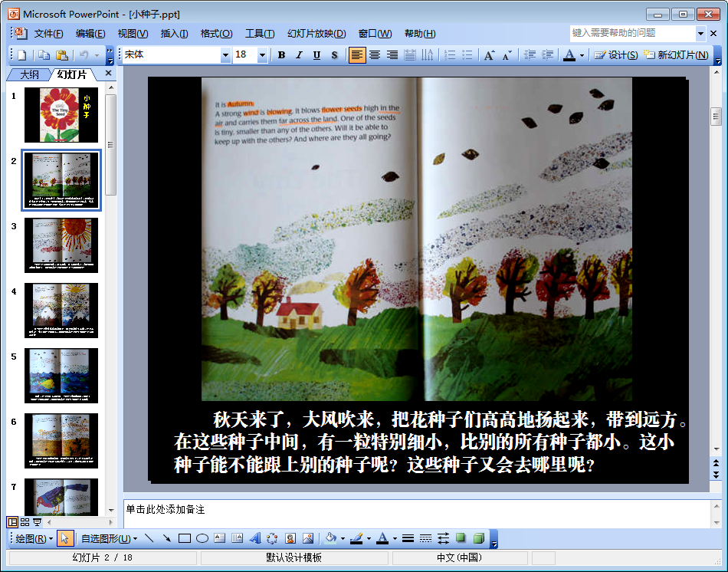
Task: Switch to Slide Sorter view icon
Action: pos(25,522)
